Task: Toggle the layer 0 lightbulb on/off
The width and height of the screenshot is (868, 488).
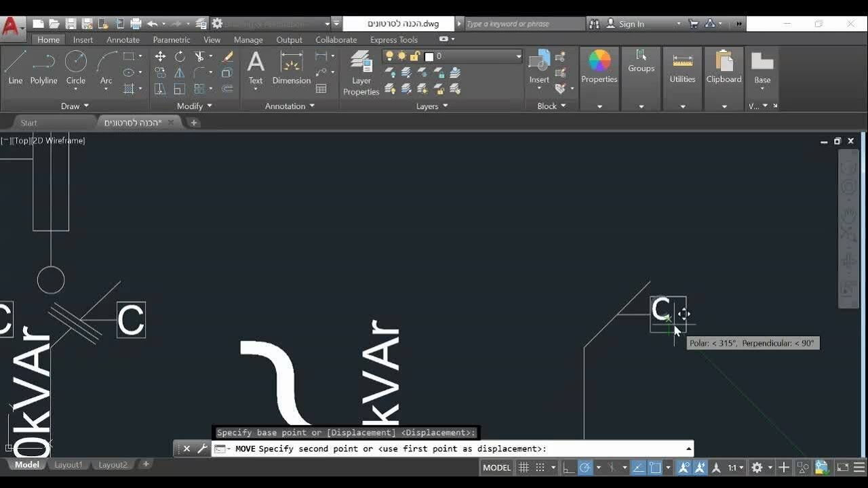Action: tap(389, 56)
